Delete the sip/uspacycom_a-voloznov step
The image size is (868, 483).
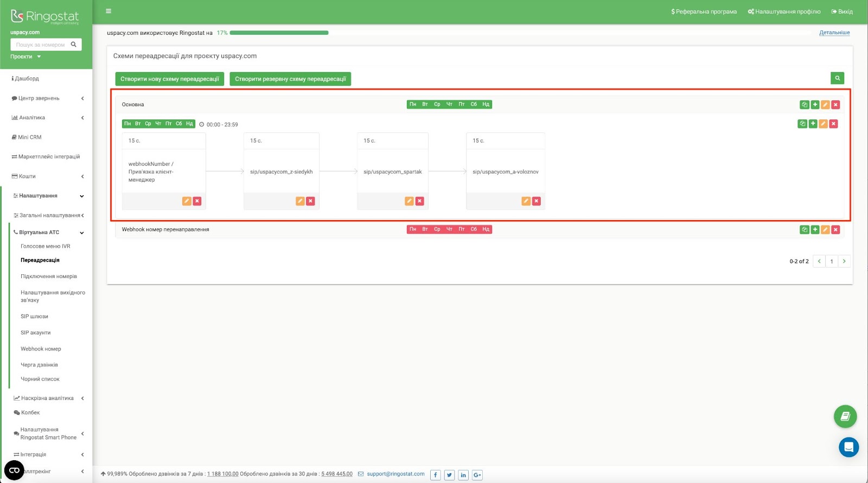coord(536,201)
